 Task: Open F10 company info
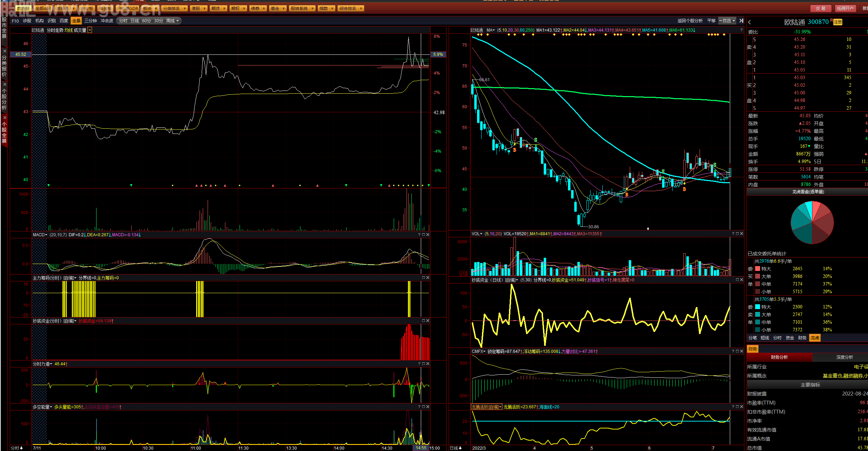15,21
